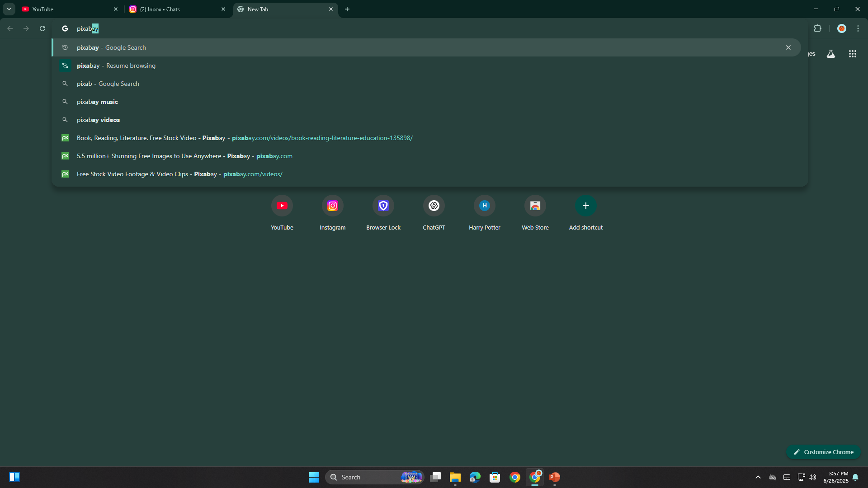Focus the address bar text field

429,28
